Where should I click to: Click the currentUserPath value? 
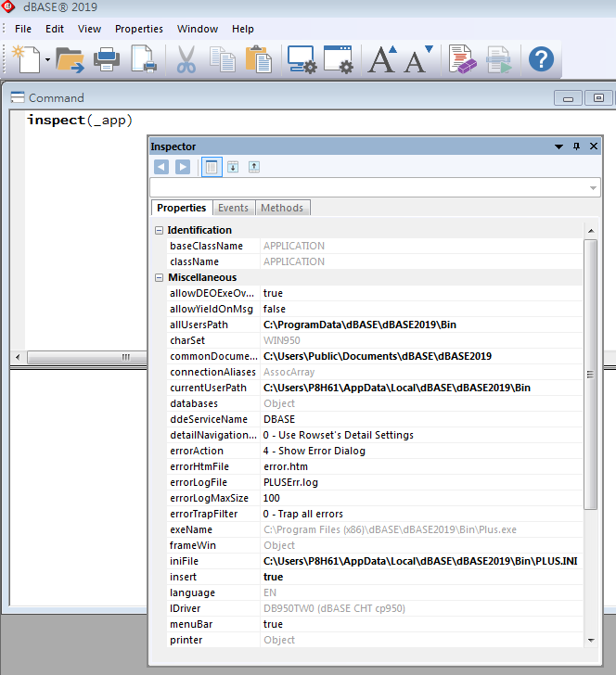point(421,388)
